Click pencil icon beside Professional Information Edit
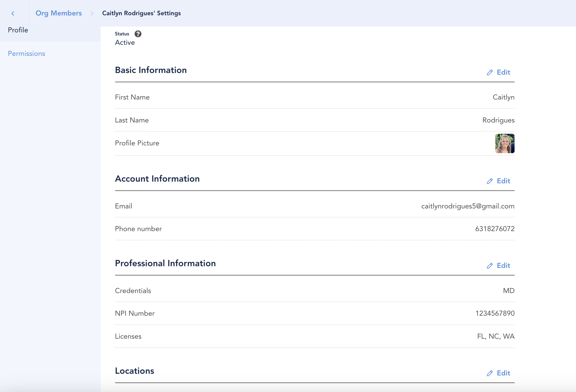The width and height of the screenshot is (576, 392). click(490, 266)
